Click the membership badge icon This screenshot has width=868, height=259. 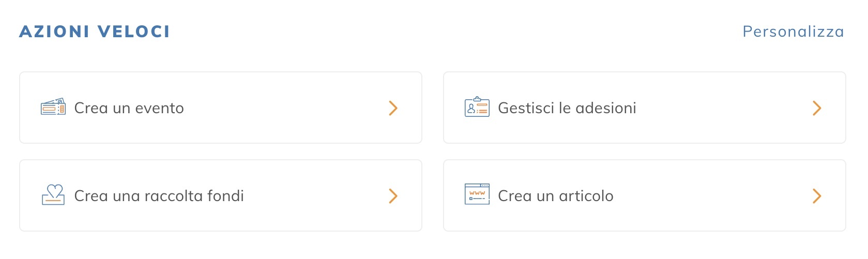point(477,108)
